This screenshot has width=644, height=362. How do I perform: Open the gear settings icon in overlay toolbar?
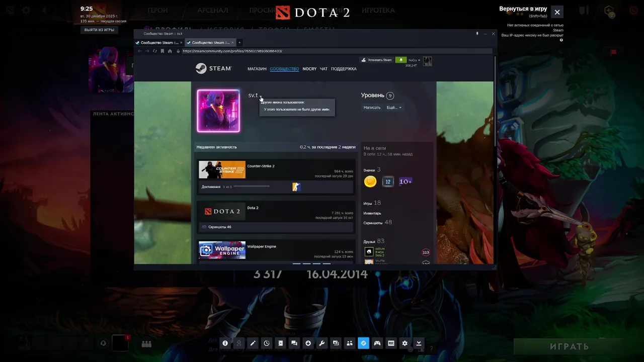pyautogui.click(x=405, y=343)
